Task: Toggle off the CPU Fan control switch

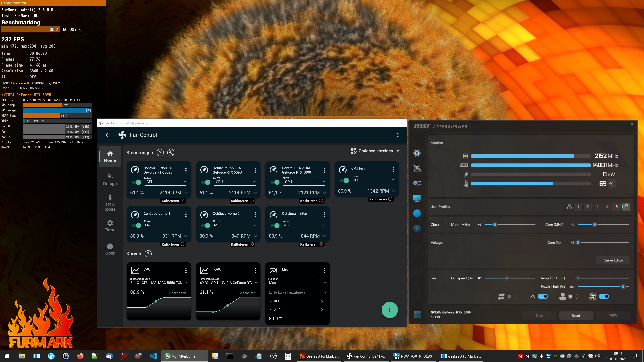Action: pyautogui.click(x=344, y=180)
